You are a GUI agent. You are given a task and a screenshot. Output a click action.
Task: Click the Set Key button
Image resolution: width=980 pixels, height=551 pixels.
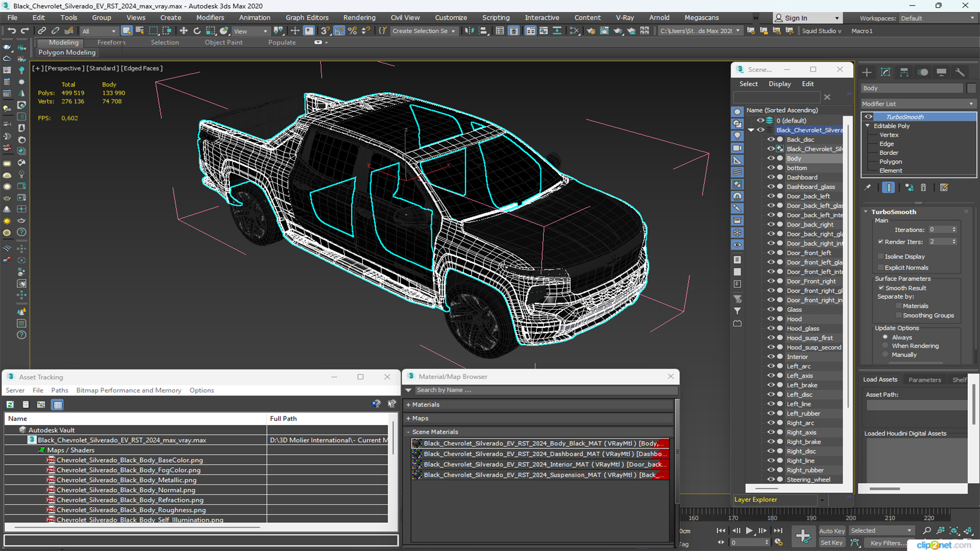pyautogui.click(x=831, y=543)
